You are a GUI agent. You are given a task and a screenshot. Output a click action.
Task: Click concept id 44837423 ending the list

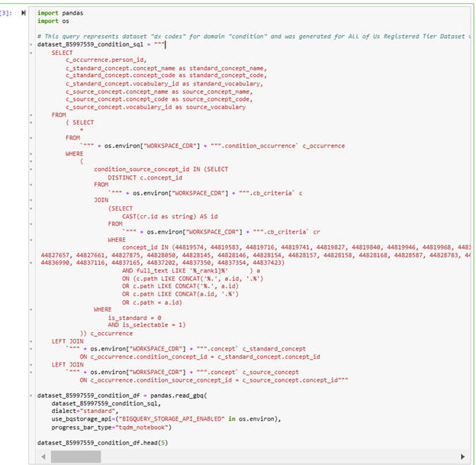point(267,263)
